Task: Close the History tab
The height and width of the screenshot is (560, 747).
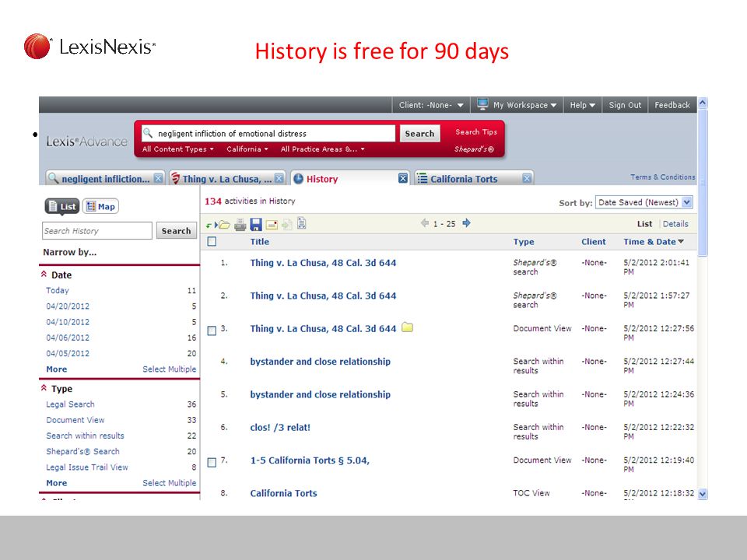Action: pos(403,179)
